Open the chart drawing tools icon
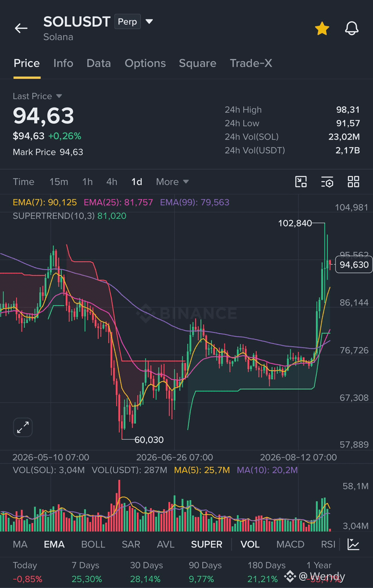 [x=301, y=181]
